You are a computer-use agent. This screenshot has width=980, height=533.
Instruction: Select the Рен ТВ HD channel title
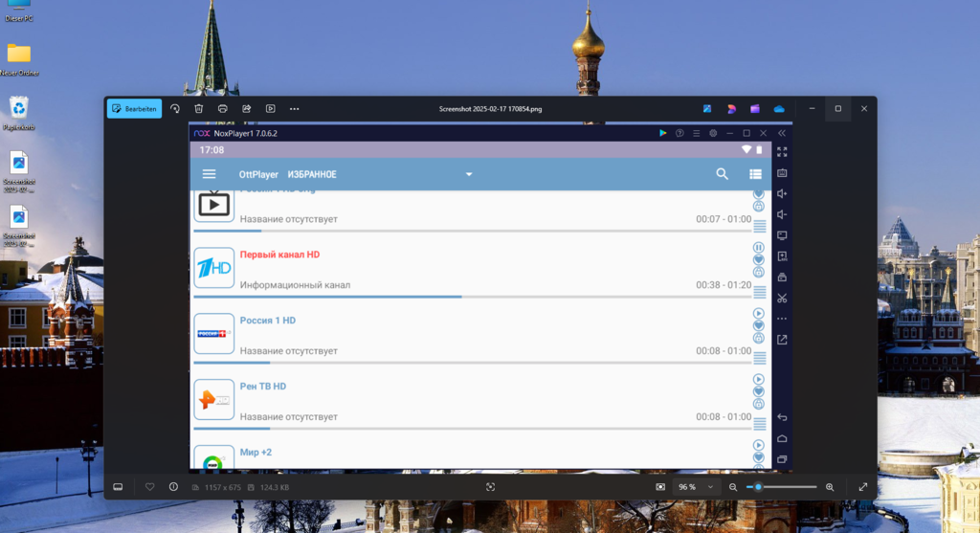(263, 387)
